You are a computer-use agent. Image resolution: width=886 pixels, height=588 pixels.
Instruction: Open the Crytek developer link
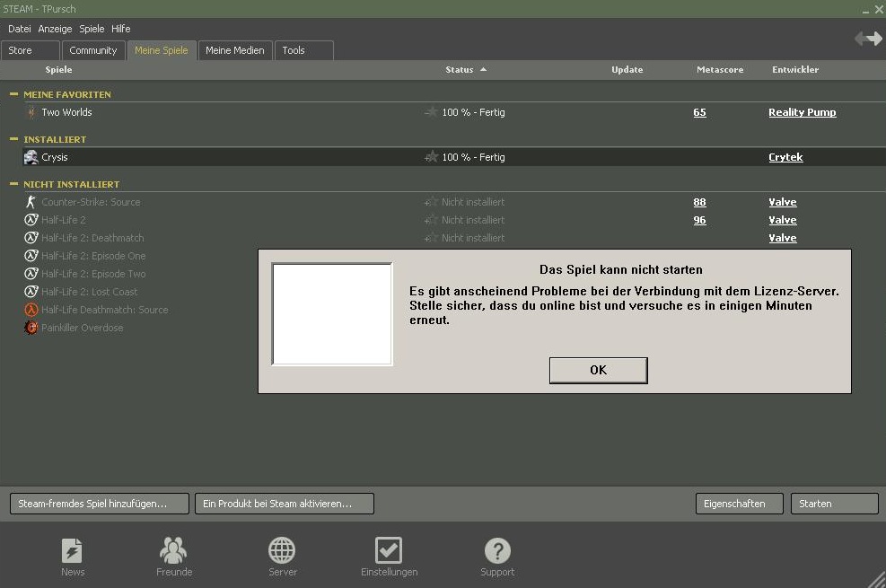click(x=785, y=157)
